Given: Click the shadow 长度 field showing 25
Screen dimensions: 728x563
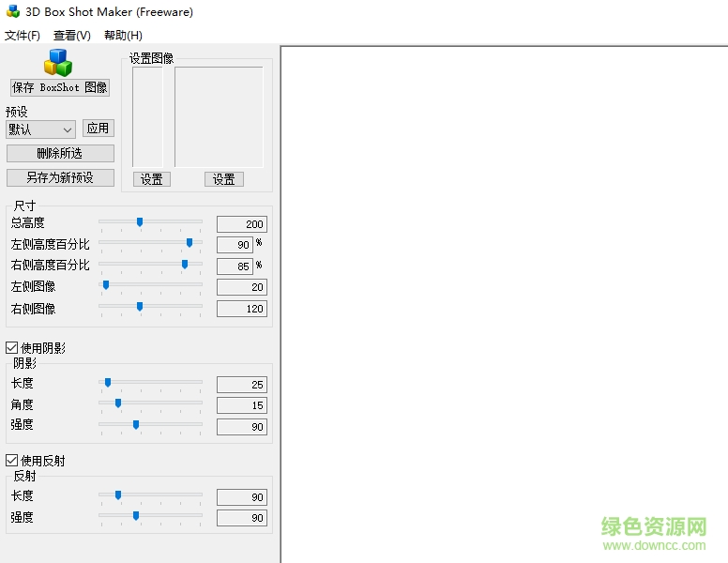Looking at the screenshot, I should click(242, 385).
